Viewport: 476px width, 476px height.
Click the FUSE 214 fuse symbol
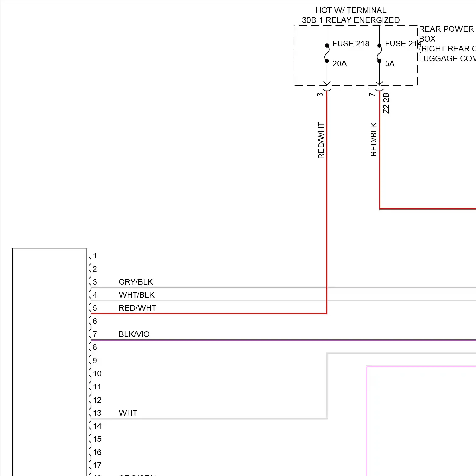pos(379,53)
